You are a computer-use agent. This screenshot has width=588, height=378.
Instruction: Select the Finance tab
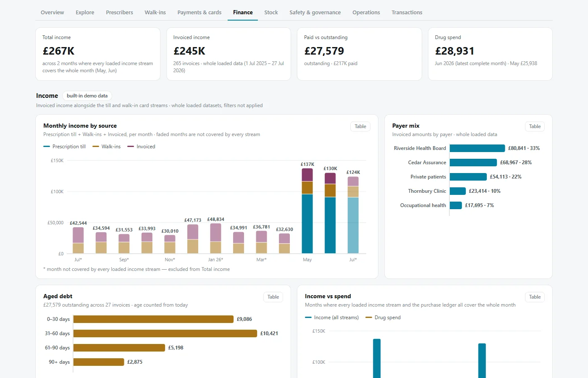click(243, 12)
